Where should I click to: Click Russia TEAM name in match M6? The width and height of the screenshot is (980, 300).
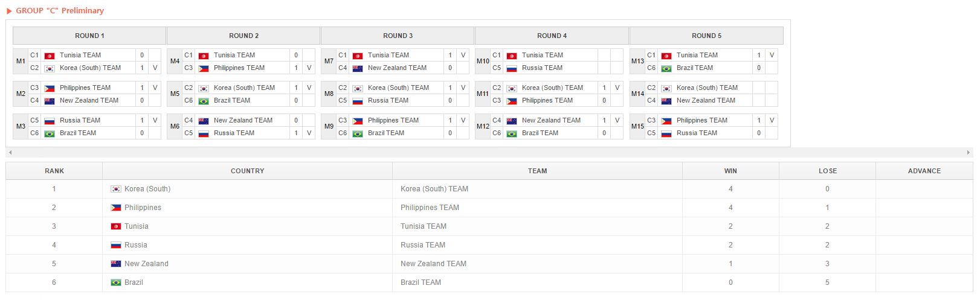[x=234, y=133]
